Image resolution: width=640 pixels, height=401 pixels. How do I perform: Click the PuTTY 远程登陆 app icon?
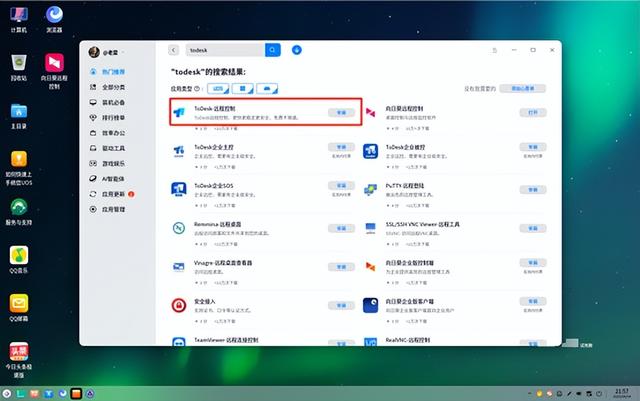click(370, 189)
